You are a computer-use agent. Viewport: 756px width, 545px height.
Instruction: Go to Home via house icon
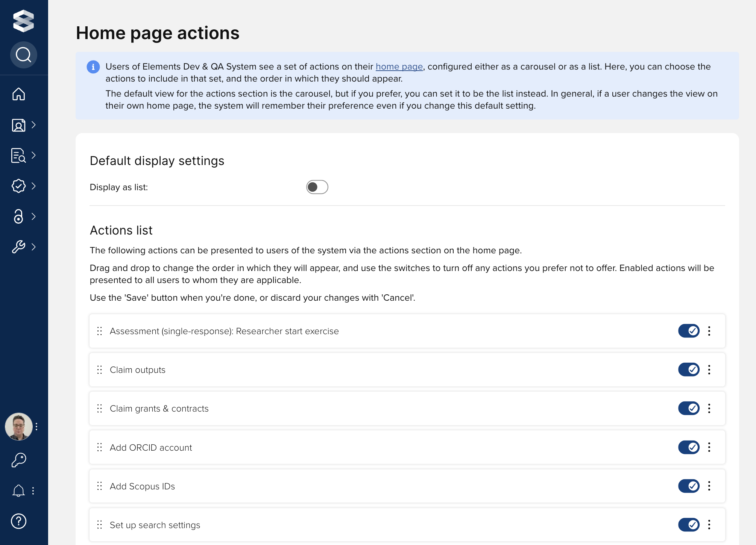click(x=18, y=94)
